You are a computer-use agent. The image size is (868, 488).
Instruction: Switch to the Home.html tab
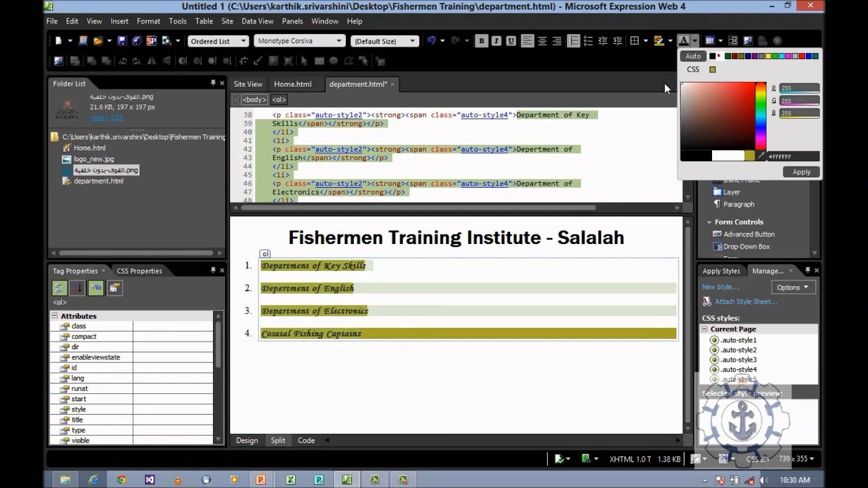click(293, 84)
